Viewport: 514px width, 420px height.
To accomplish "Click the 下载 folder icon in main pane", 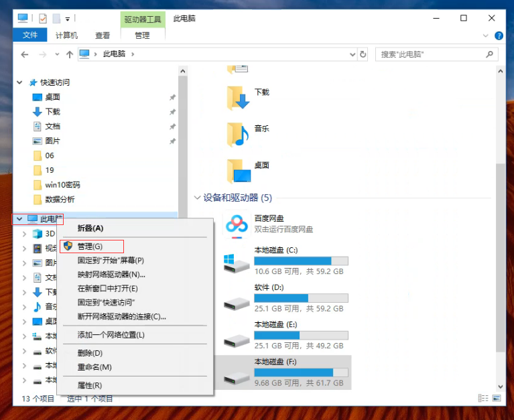I will pos(238,98).
